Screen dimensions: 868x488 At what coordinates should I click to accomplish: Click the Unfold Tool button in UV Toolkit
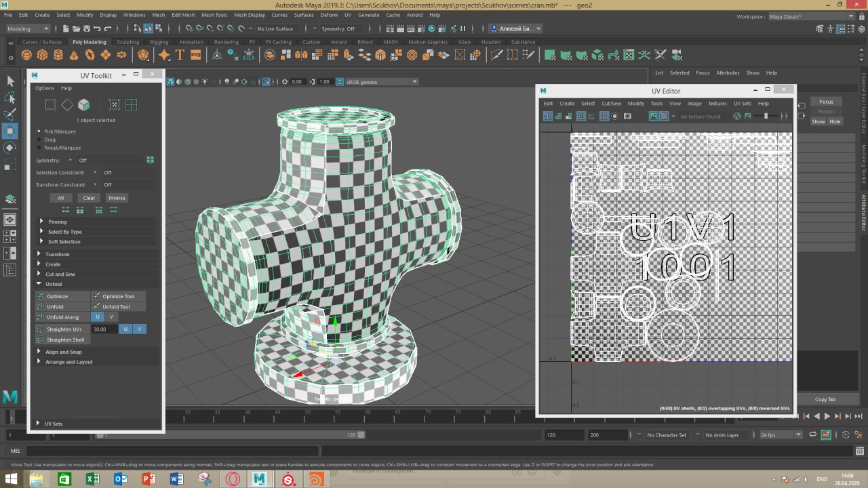click(118, 306)
